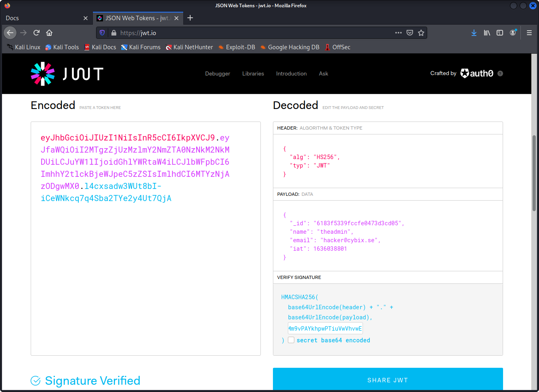This screenshot has width=539, height=392.
Task: Open the tracking protection shield icon
Action: 102,33
